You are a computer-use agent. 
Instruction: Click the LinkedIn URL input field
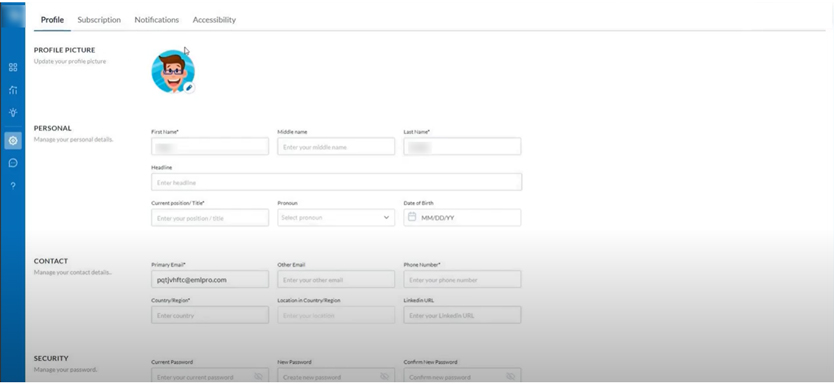click(462, 315)
